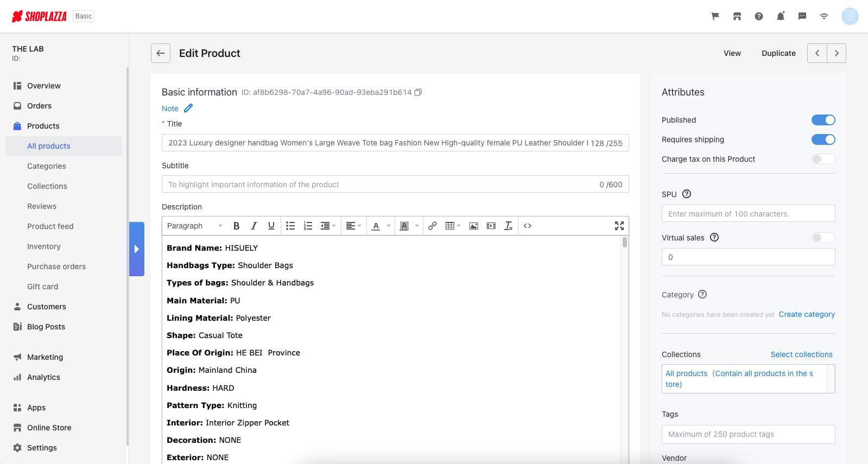
Task: Open source code view in the editor
Action: point(527,226)
